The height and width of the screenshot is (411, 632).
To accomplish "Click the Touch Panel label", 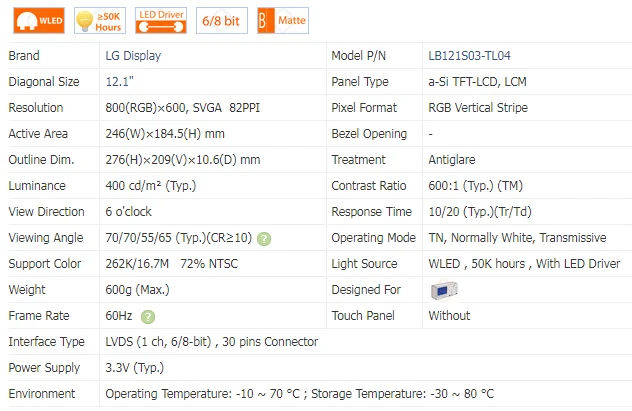I will (363, 316).
